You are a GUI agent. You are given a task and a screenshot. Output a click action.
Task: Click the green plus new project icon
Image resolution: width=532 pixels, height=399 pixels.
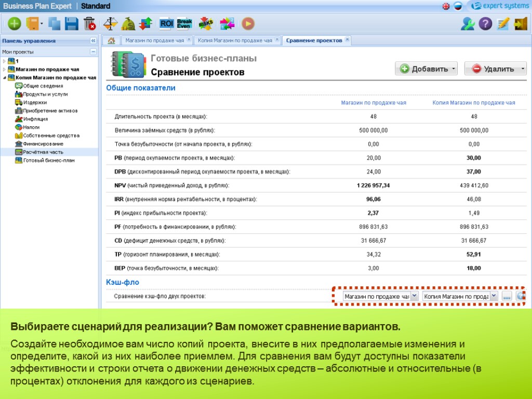(x=15, y=24)
